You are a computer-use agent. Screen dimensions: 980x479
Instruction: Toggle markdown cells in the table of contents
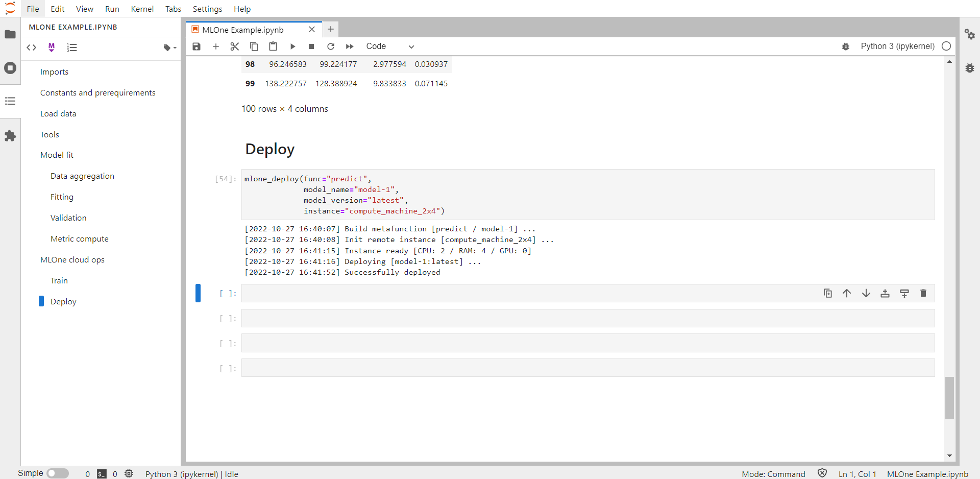(x=51, y=47)
